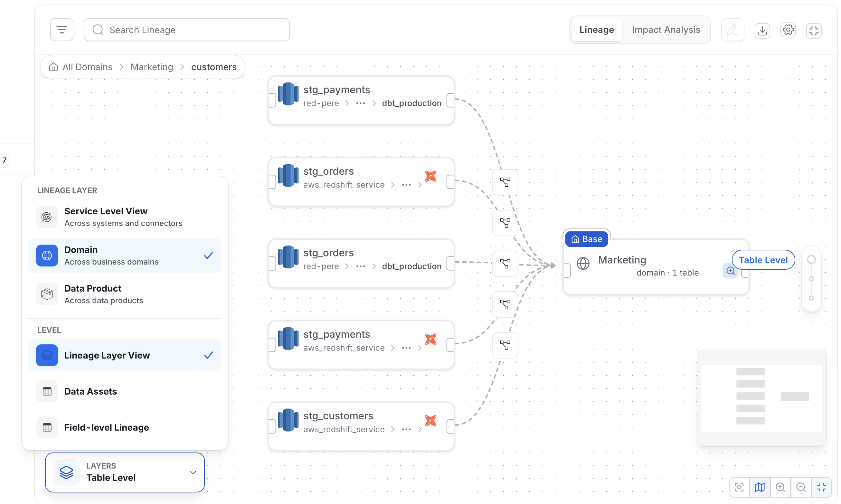
Task: Click the Service Level View icon
Action: click(47, 217)
